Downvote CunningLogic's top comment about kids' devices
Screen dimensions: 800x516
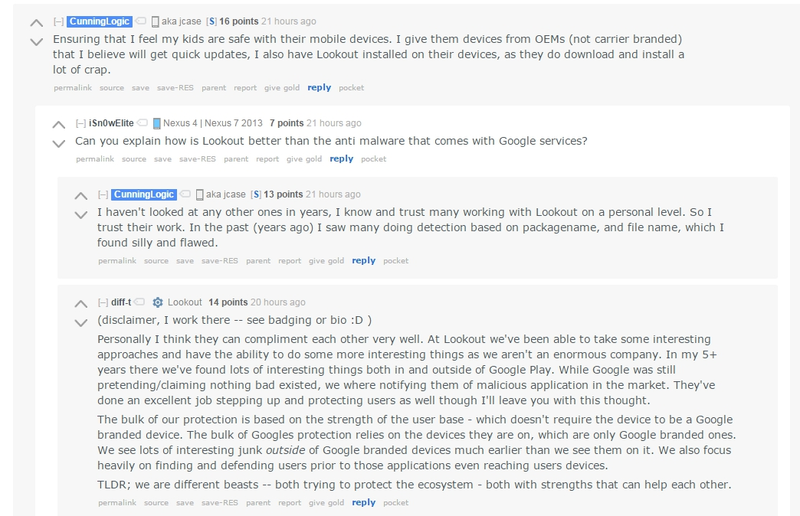pyautogui.click(x=36, y=41)
